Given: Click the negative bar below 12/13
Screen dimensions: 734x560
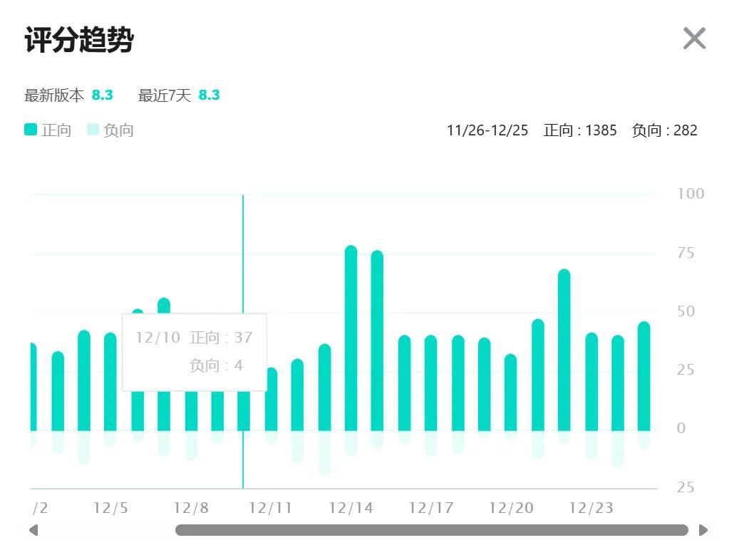Looking at the screenshot, I should point(324,452).
